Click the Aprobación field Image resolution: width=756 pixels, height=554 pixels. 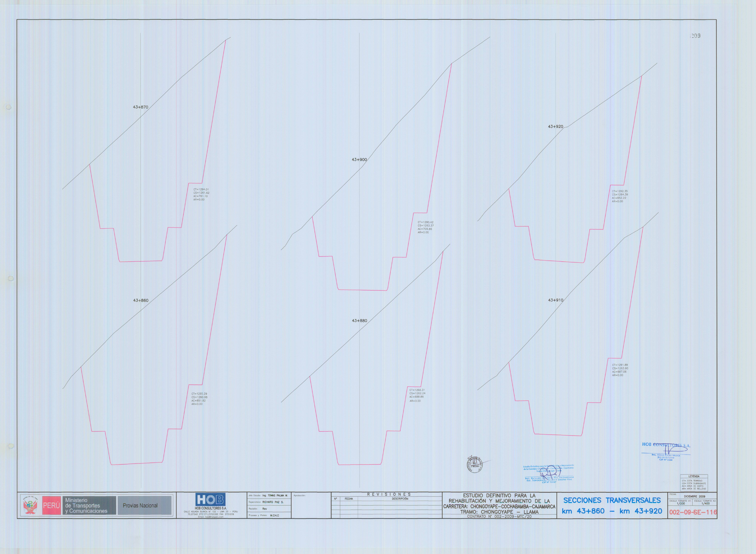click(311, 505)
